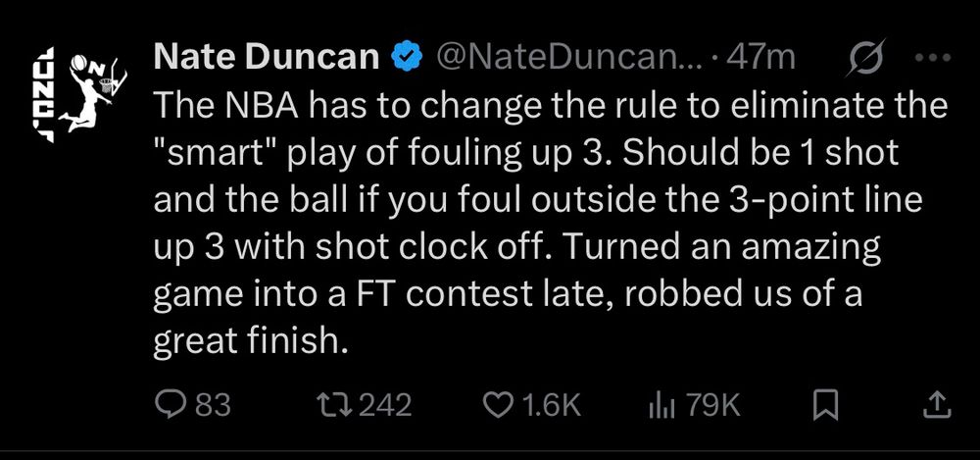The width and height of the screenshot is (980, 460).
Task: Click the 79K views count
Action: pyautogui.click(x=711, y=403)
